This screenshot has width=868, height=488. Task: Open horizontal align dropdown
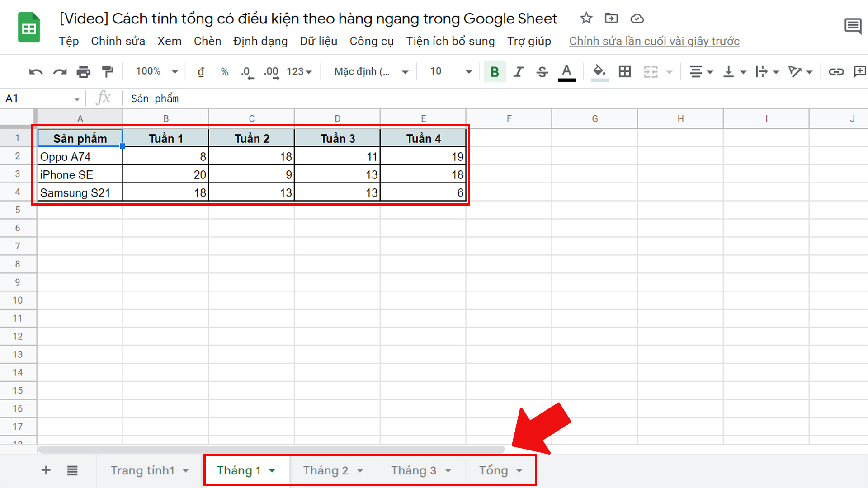tap(701, 71)
